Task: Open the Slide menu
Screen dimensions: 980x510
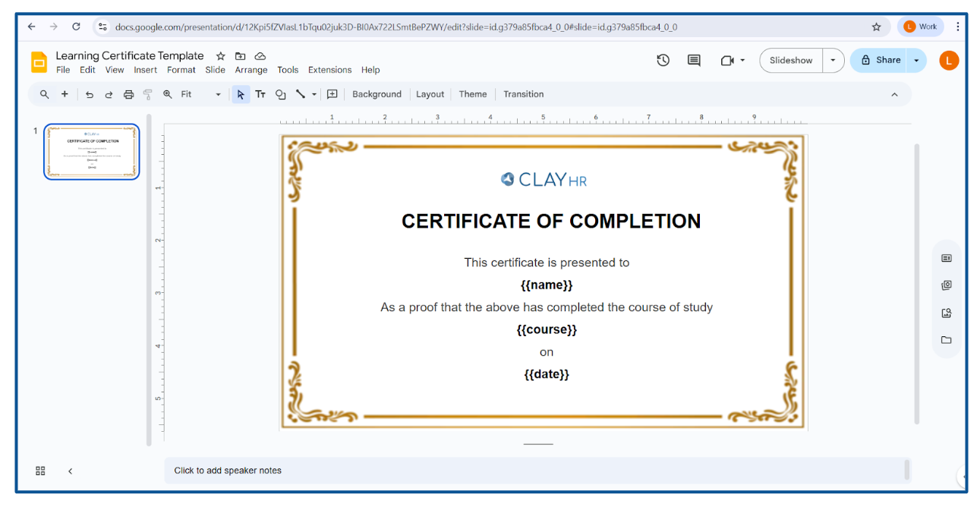Action: tap(216, 70)
